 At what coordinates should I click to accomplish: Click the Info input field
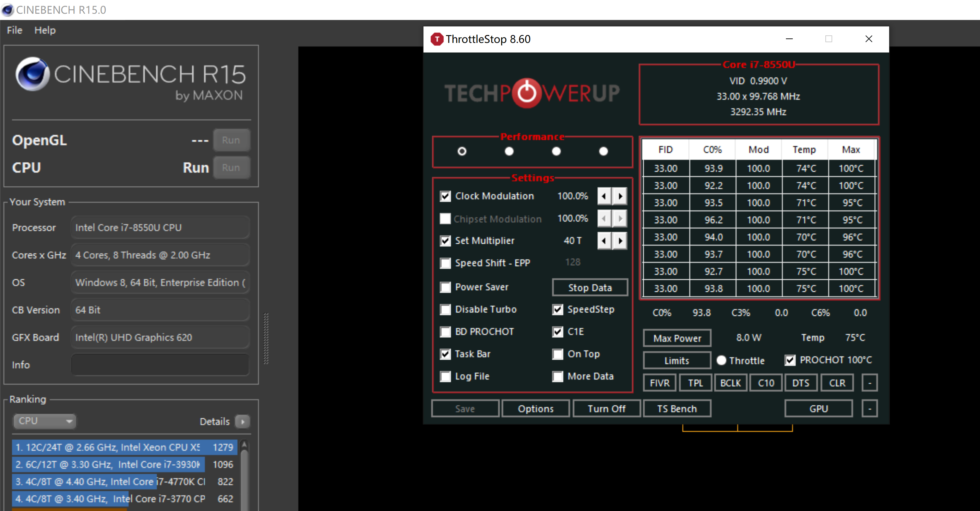tap(160, 365)
